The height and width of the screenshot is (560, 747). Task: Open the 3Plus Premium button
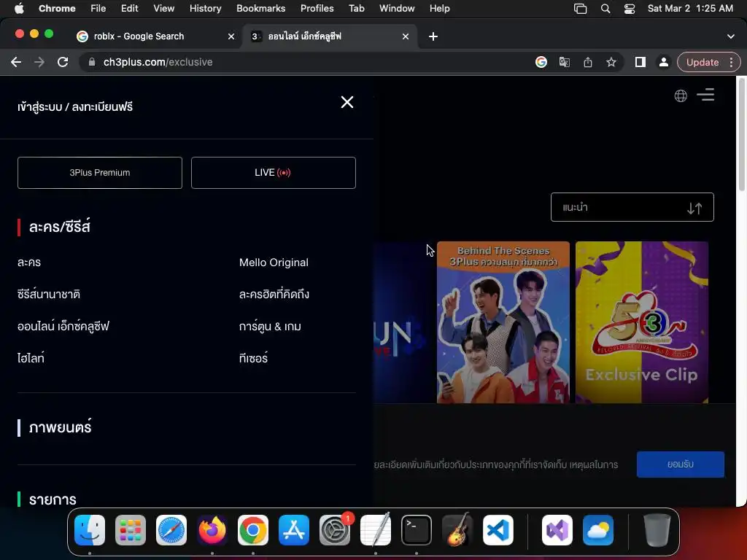tap(99, 173)
